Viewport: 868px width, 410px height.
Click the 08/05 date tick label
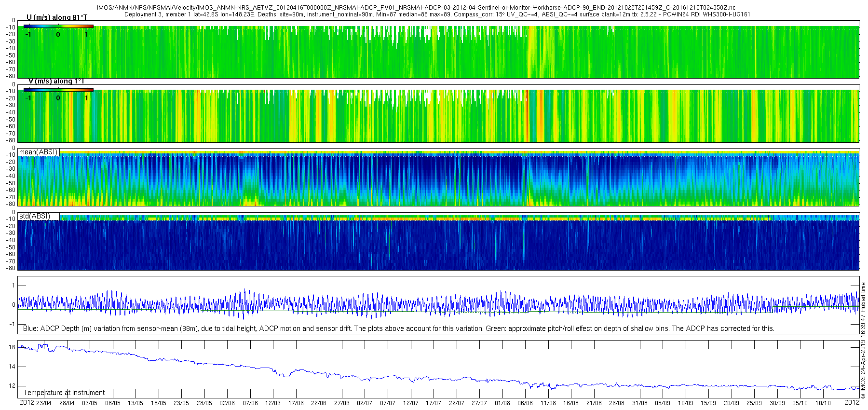(112, 403)
